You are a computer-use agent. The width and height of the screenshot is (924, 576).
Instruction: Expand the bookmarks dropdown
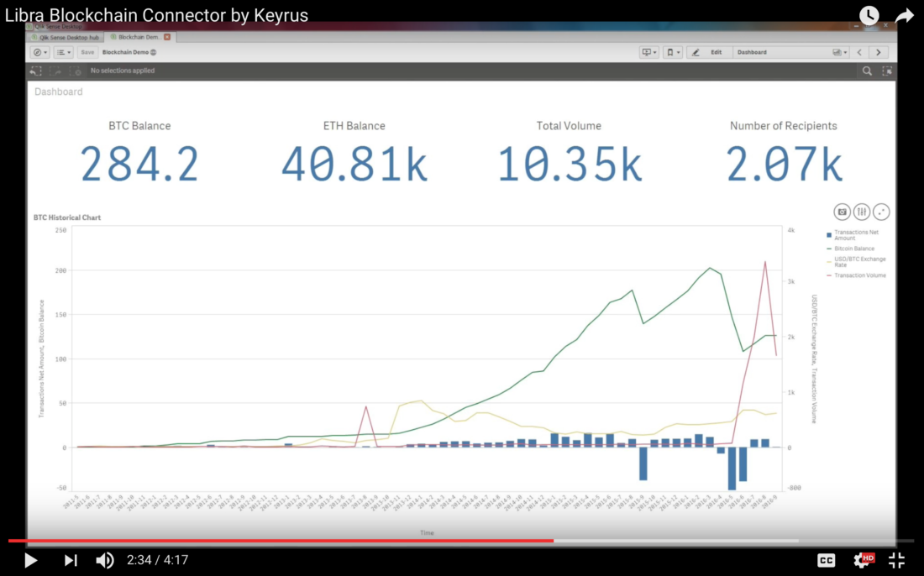673,52
